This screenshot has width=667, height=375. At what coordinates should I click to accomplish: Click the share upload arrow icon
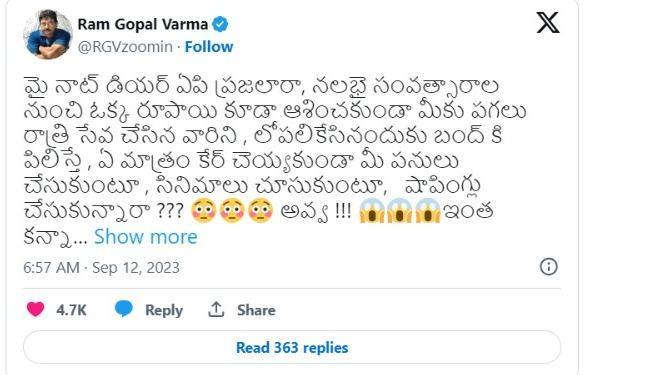[216, 310]
